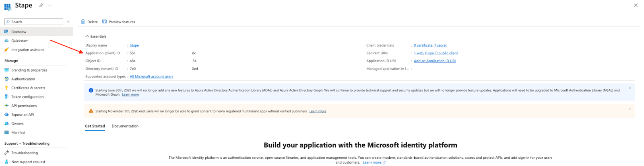Pin the Stape blade with pin icon
Screen dimensions: 644x166
[x=41, y=6]
